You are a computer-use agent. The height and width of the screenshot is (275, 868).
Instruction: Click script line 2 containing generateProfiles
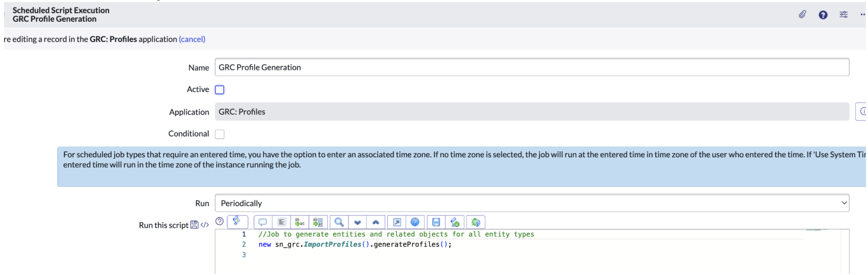[355, 245]
